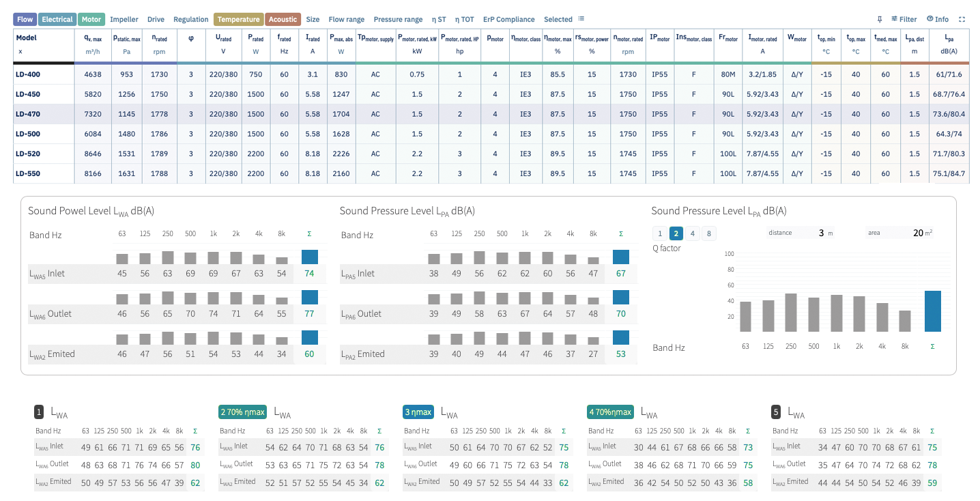Toggle the Flow column group
Screen dimensions: 980x501
coord(25,19)
